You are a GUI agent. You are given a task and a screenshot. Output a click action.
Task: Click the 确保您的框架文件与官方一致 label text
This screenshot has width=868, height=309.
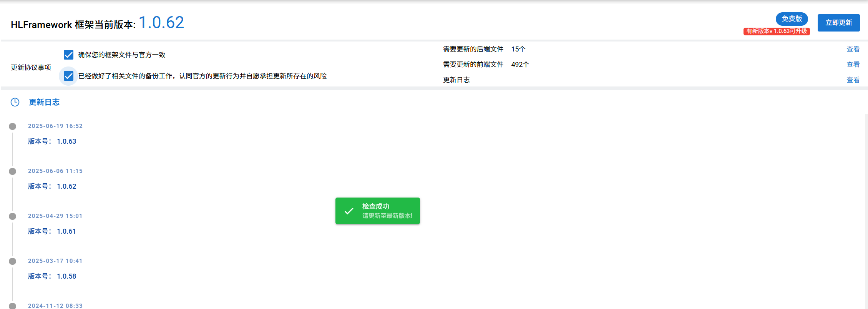[122, 55]
